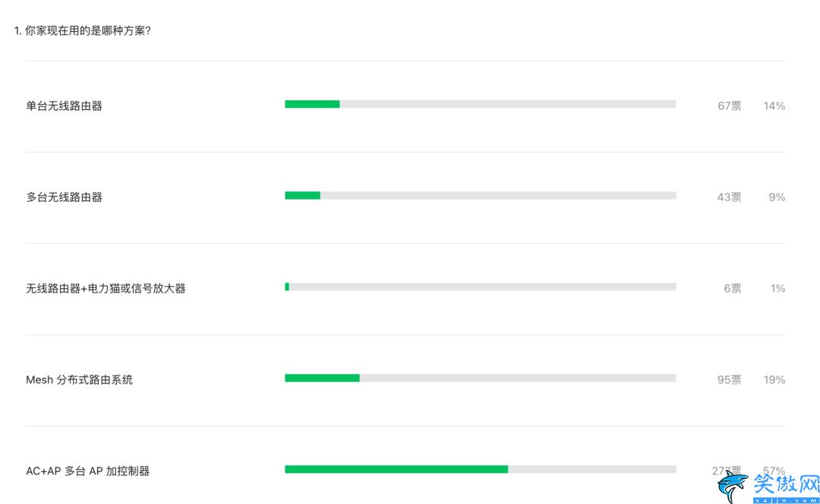Choose the Mesh 分布式路由系统 option

coord(79,380)
